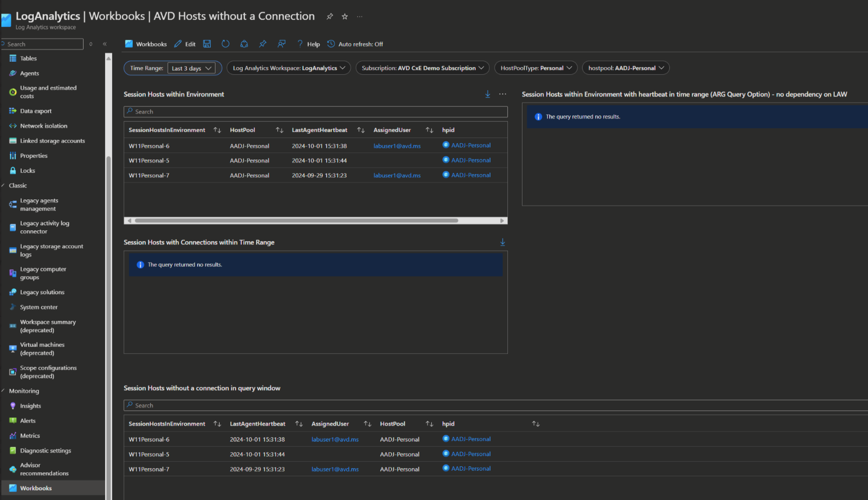Open the Subscription dropdown selector
The height and width of the screenshot is (500, 868).
(422, 68)
